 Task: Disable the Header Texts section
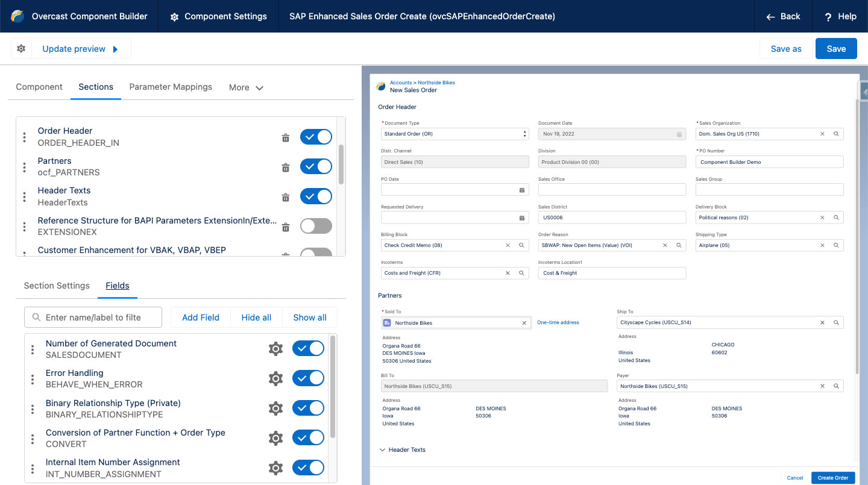coord(316,196)
